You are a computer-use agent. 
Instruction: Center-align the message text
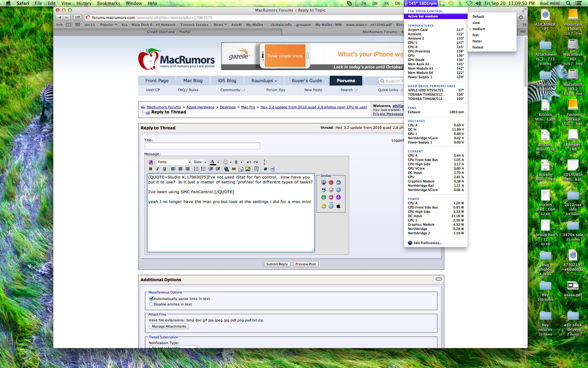point(180,169)
